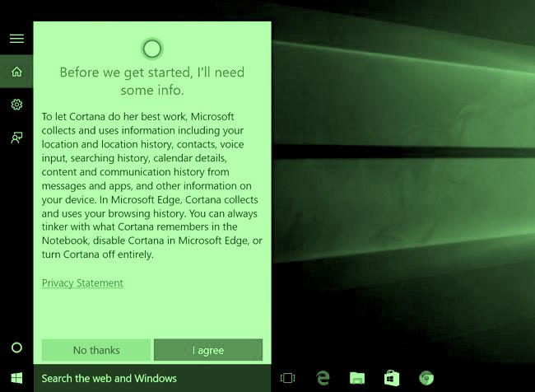
Task: Open the Windows Start button
Action: (16, 378)
